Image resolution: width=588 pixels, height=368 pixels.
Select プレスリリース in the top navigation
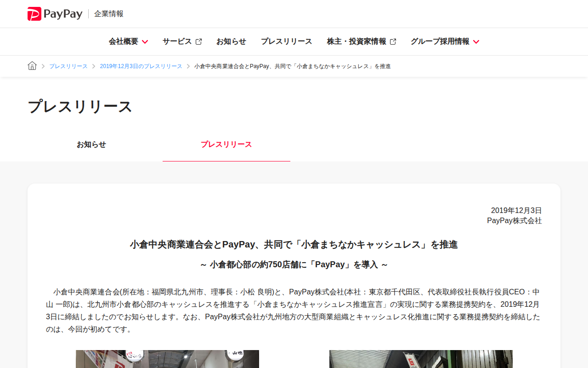point(287,41)
